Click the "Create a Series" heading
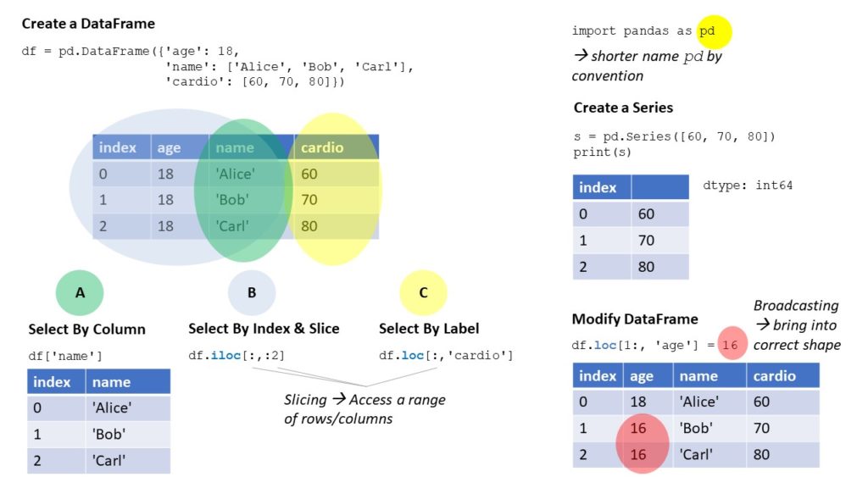868x488 pixels. pyautogui.click(x=623, y=108)
